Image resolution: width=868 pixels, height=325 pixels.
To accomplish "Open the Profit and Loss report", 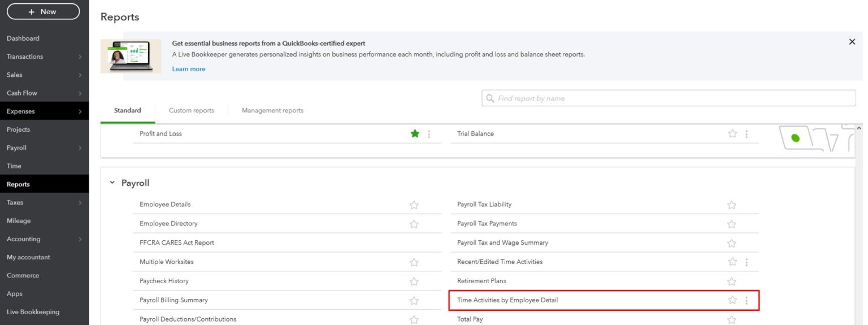I will tap(160, 133).
